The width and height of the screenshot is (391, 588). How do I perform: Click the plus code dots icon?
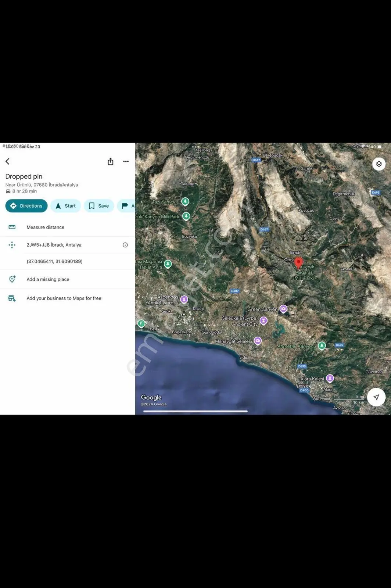point(12,245)
